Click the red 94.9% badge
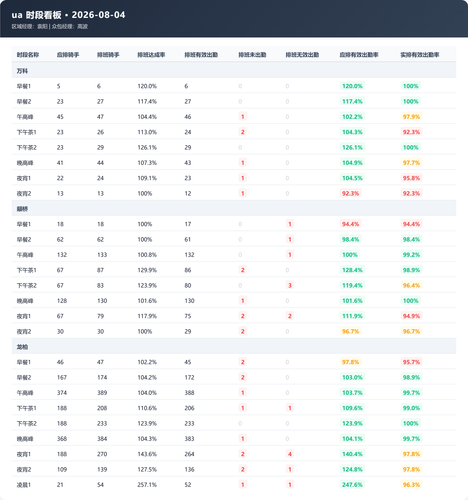The height and width of the screenshot is (500, 468). click(411, 316)
